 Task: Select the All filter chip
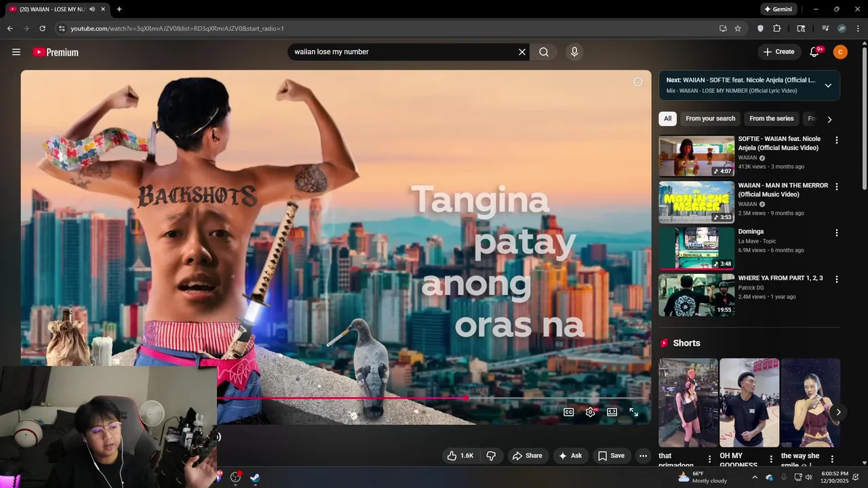667,119
